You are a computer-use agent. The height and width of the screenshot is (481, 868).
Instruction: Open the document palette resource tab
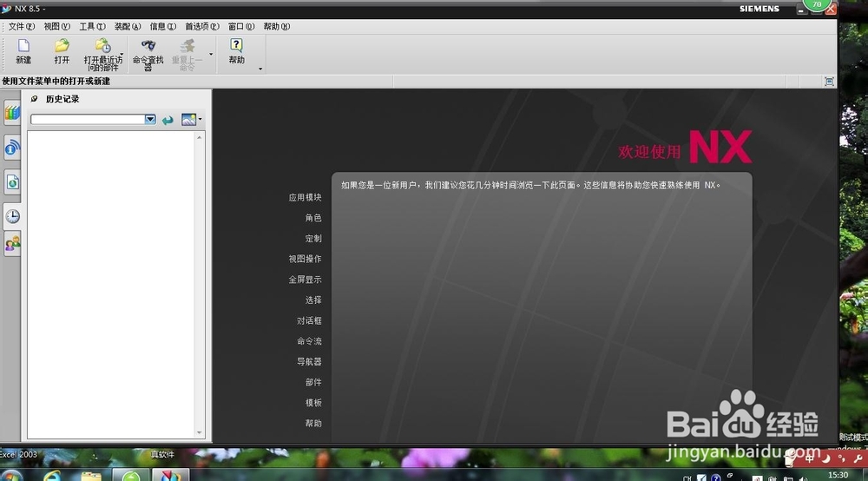coord(12,182)
